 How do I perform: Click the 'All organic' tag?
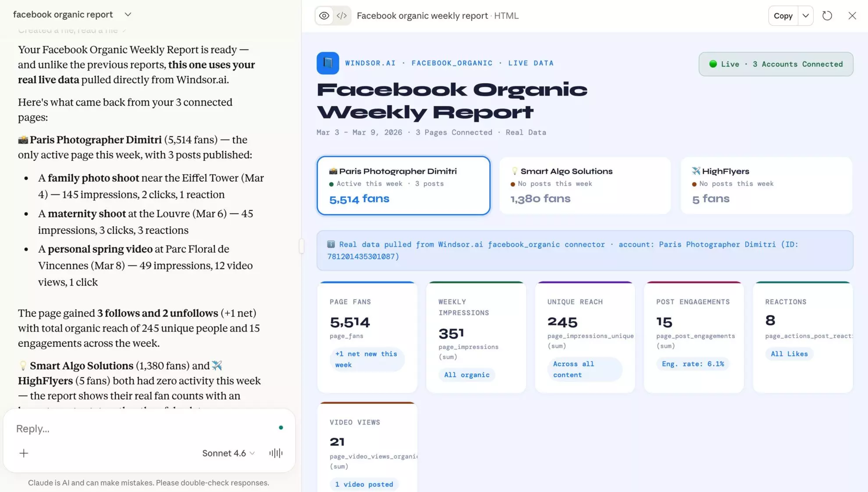(466, 374)
